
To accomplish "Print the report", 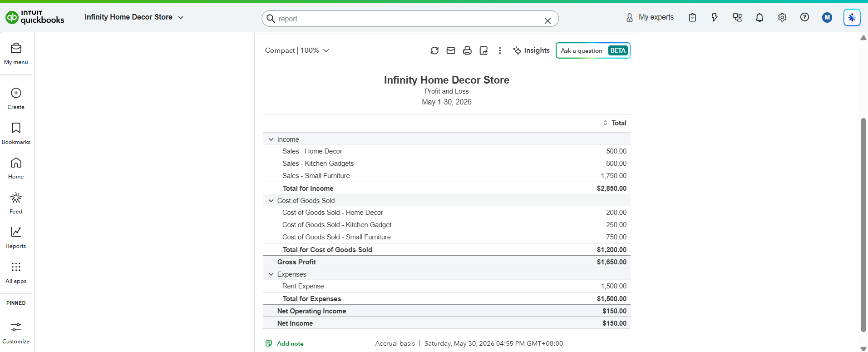I will (467, 50).
